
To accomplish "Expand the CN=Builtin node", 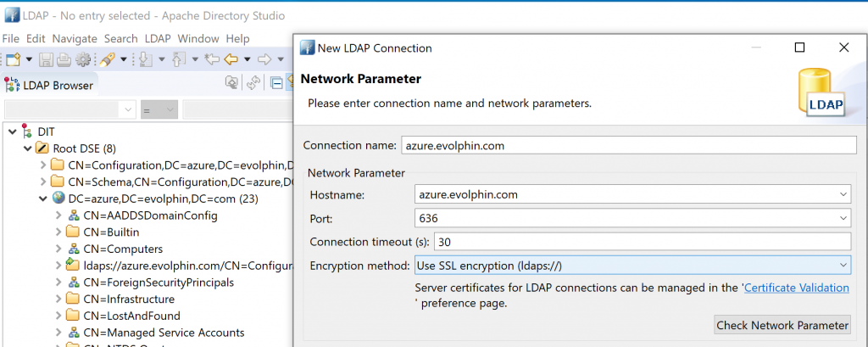I will pyautogui.click(x=58, y=232).
